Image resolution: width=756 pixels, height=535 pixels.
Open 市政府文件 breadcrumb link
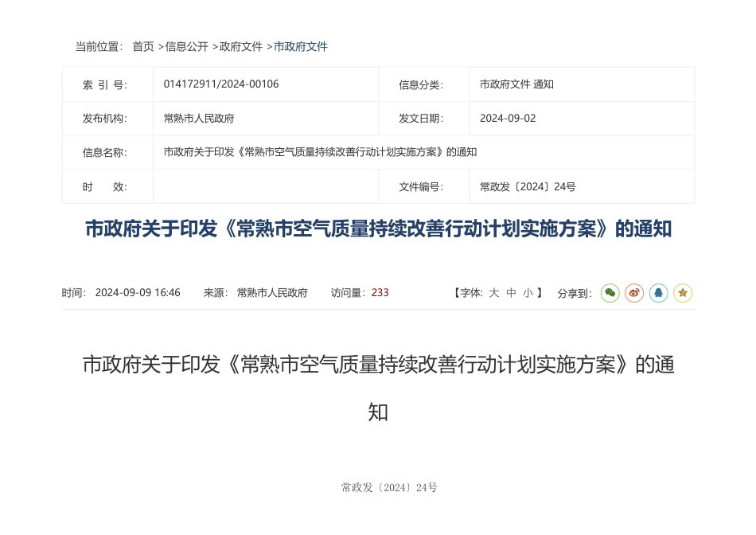(301, 46)
